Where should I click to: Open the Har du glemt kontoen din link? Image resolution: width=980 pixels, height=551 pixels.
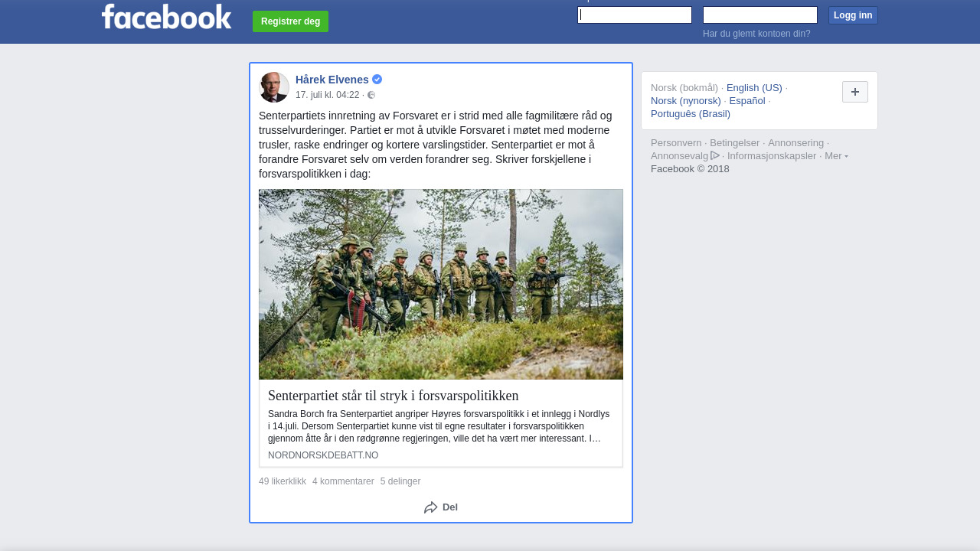756,34
